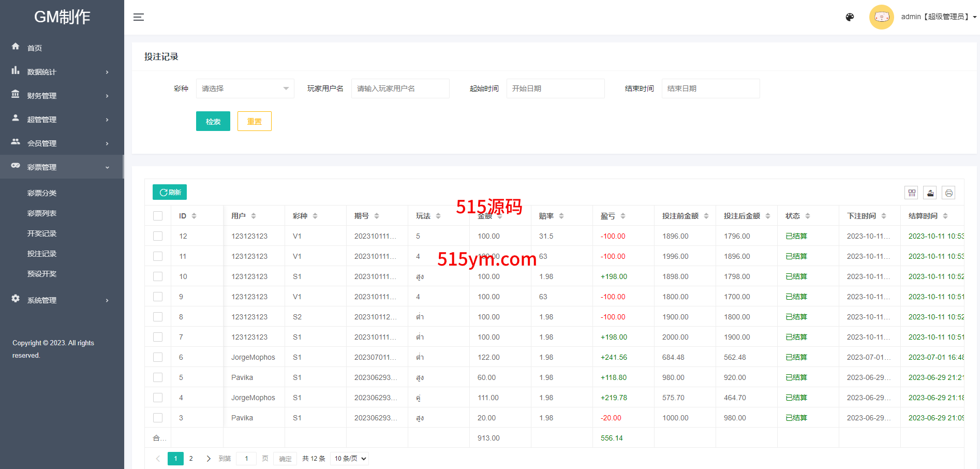Screen dimensions: 980x469
Task: Click the table print icon
Action: point(948,193)
